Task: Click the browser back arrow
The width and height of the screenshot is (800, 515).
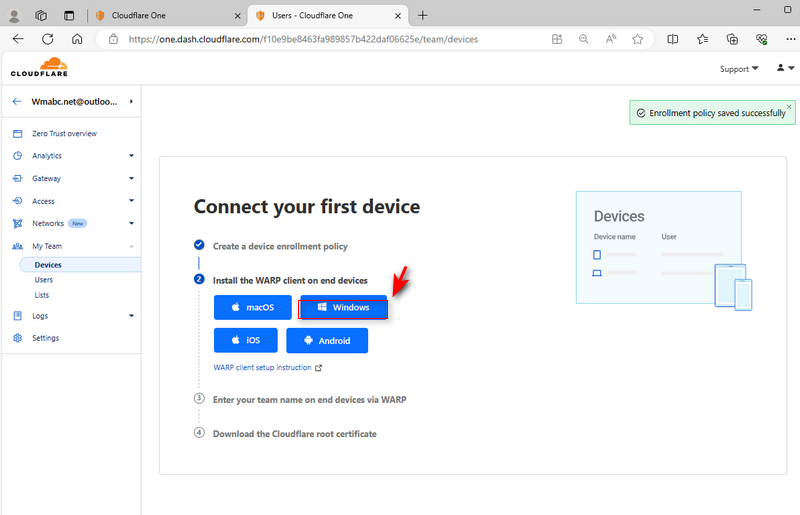Action: pos(18,39)
